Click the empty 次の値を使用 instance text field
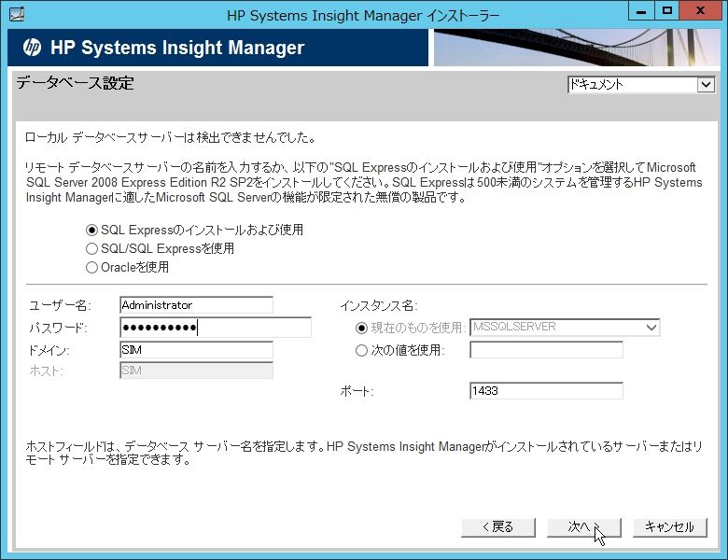Viewport: 728px width, 560px height. point(546,350)
